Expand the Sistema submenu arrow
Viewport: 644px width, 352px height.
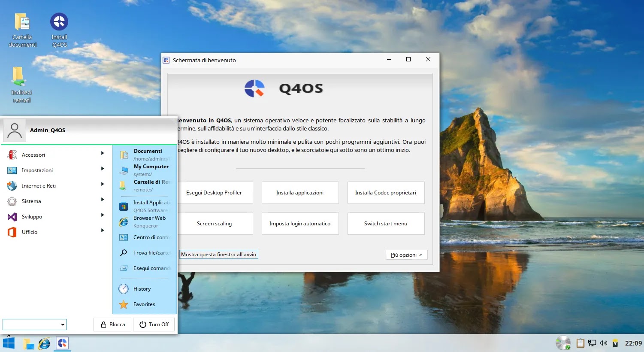point(103,200)
